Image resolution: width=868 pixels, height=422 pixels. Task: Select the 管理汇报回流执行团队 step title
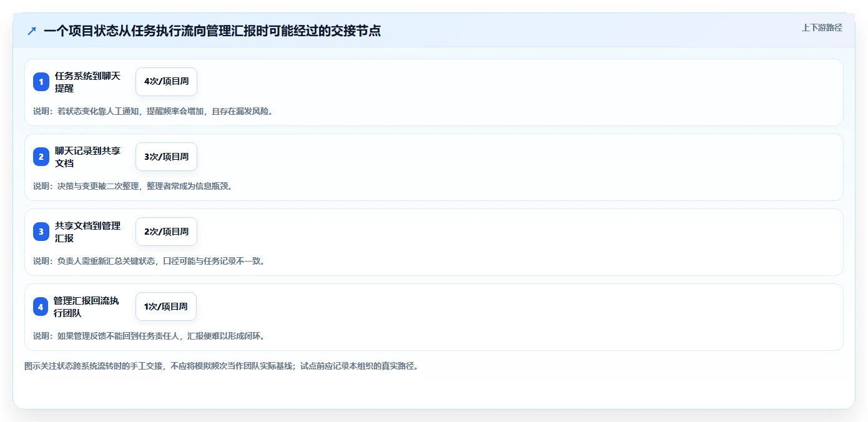coord(87,307)
